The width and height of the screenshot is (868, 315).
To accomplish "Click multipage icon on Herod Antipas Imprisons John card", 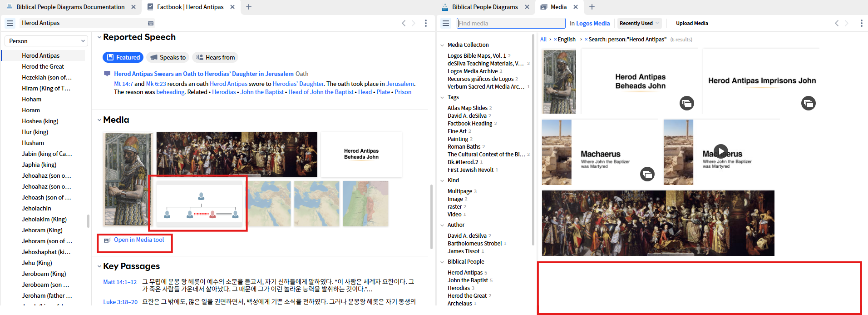I will [809, 103].
